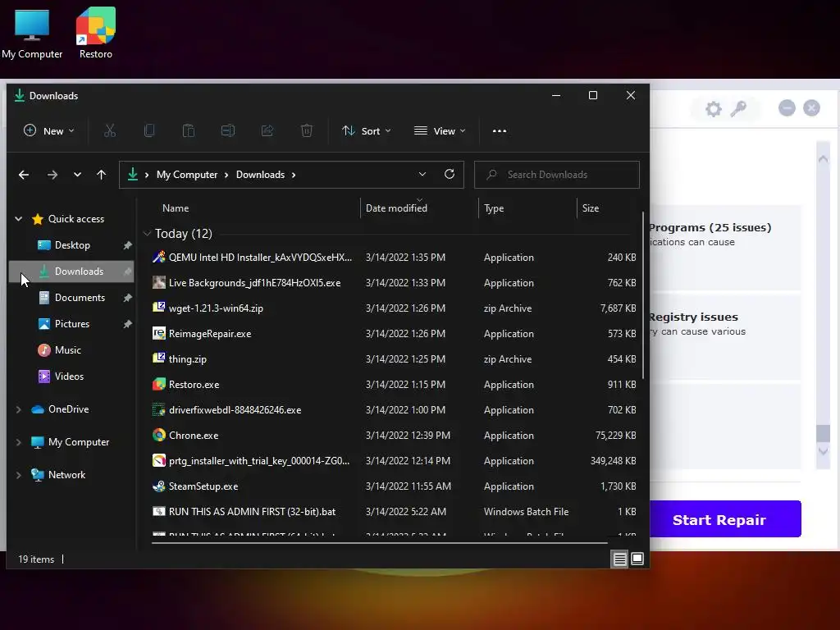Click Restoro window scroll down arrow
Screen dimensions: 840x630
coord(823,452)
